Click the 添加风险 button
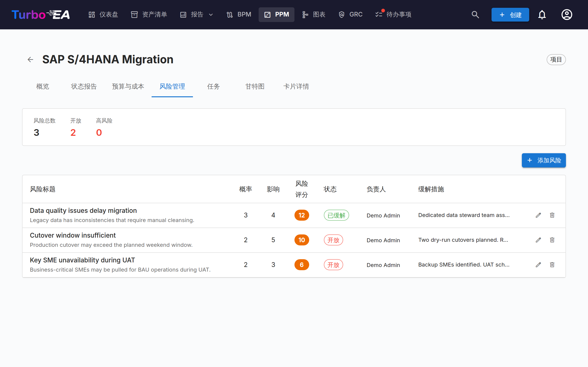Viewport: 588px width, 367px height. [x=543, y=160]
